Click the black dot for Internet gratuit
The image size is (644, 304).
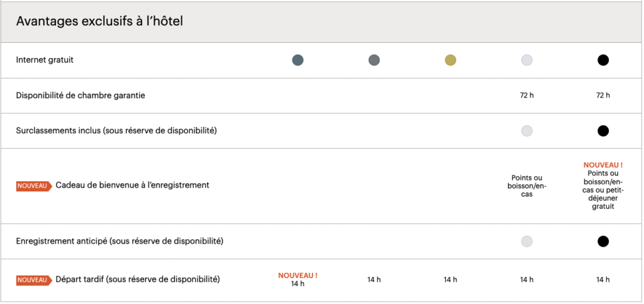pos(603,60)
